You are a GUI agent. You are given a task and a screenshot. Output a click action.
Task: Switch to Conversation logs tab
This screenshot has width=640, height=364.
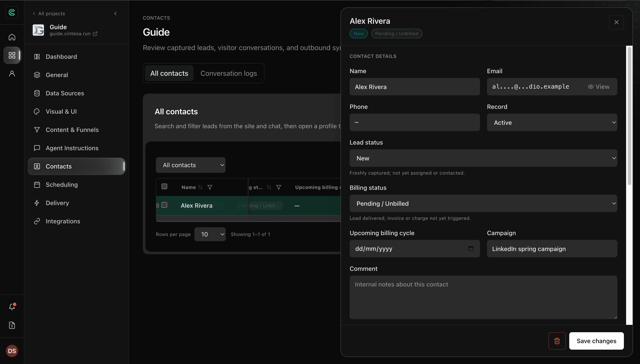point(229,73)
